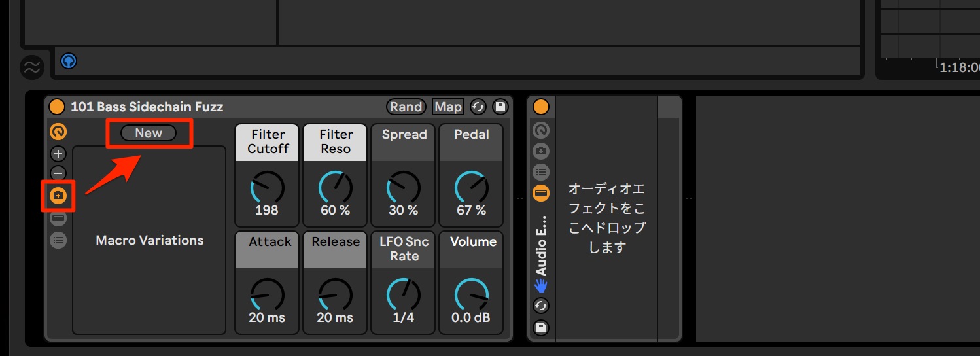This screenshot has width=980, height=356.
Task: Click the Audio Effect Rack hot-swap icon
Action: coord(541,306)
